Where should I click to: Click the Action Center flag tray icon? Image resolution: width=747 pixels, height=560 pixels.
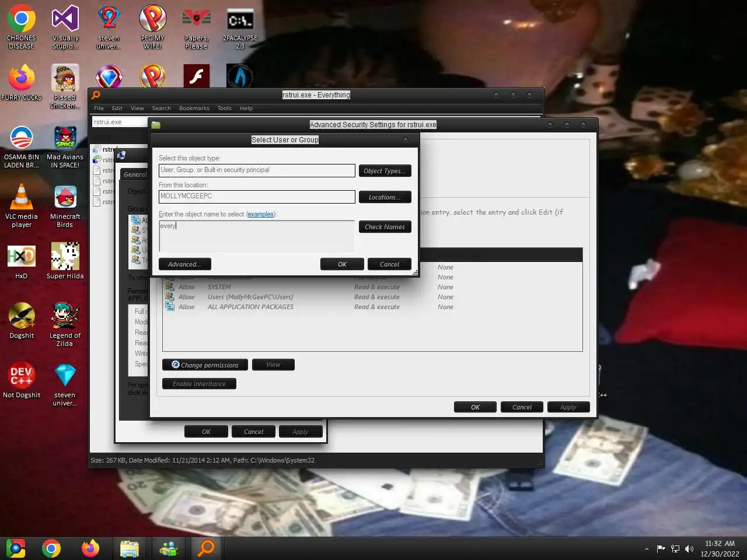click(x=661, y=549)
